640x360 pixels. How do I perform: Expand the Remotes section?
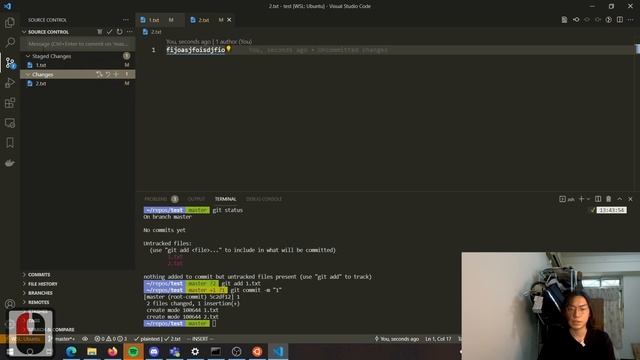click(24, 302)
